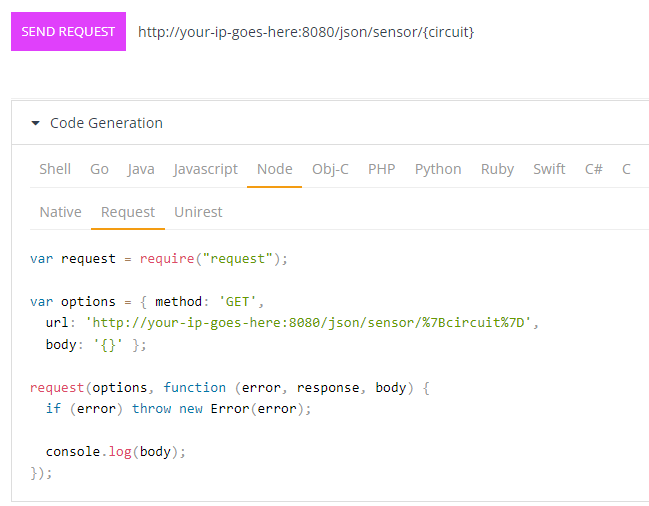649x506 pixels.
Task: Open the Java code tab
Action: (x=141, y=169)
